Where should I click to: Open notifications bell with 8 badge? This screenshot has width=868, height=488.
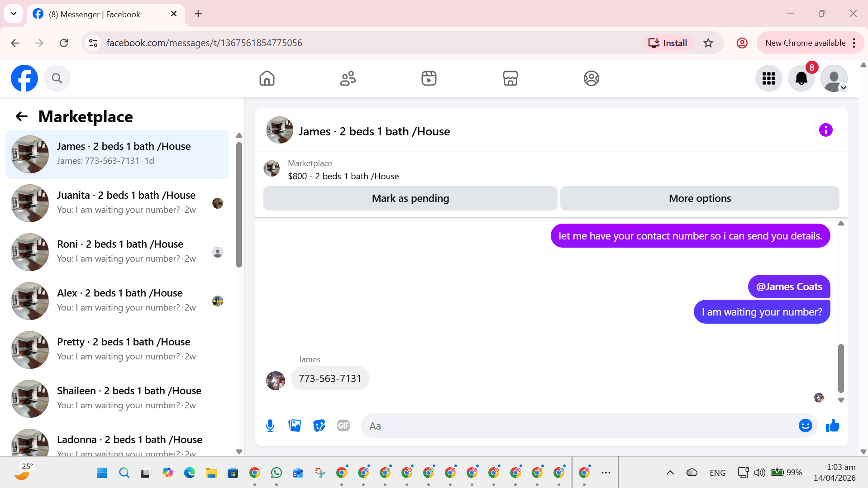click(x=801, y=78)
